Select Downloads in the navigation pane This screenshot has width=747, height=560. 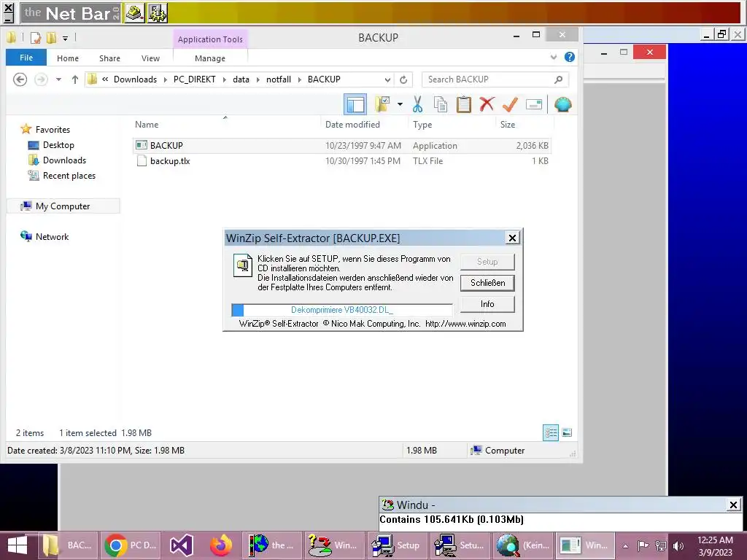click(64, 160)
